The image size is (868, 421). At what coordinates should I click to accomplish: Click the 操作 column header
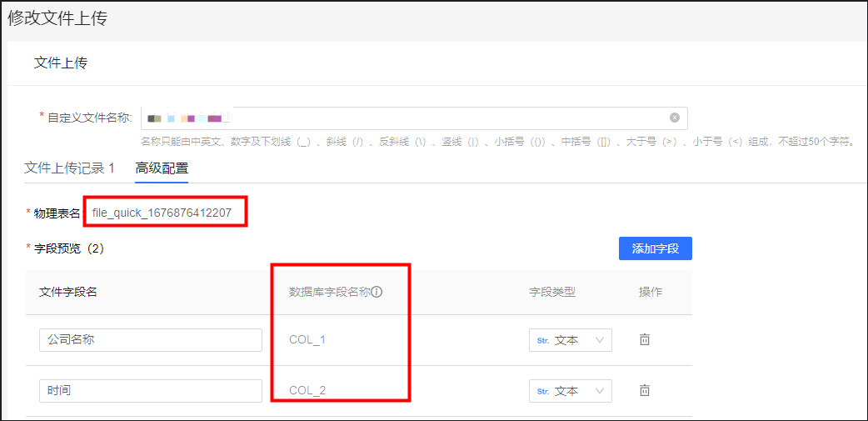click(x=650, y=292)
